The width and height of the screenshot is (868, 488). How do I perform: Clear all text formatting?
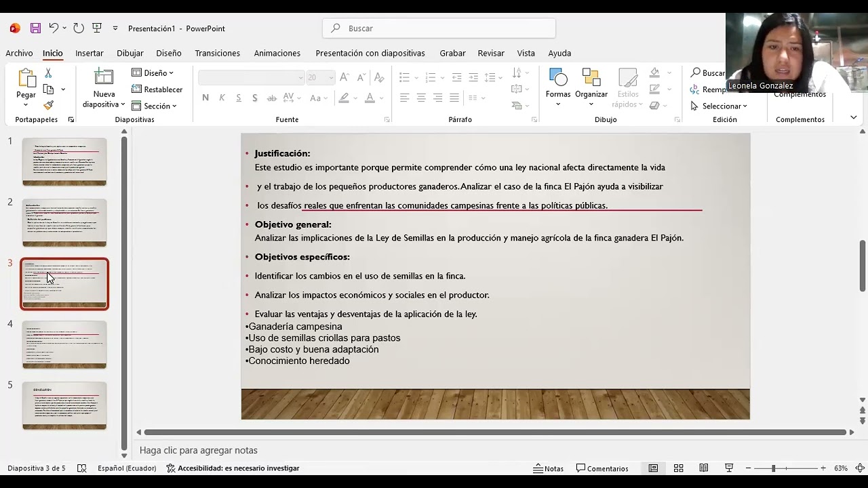[x=378, y=78]
